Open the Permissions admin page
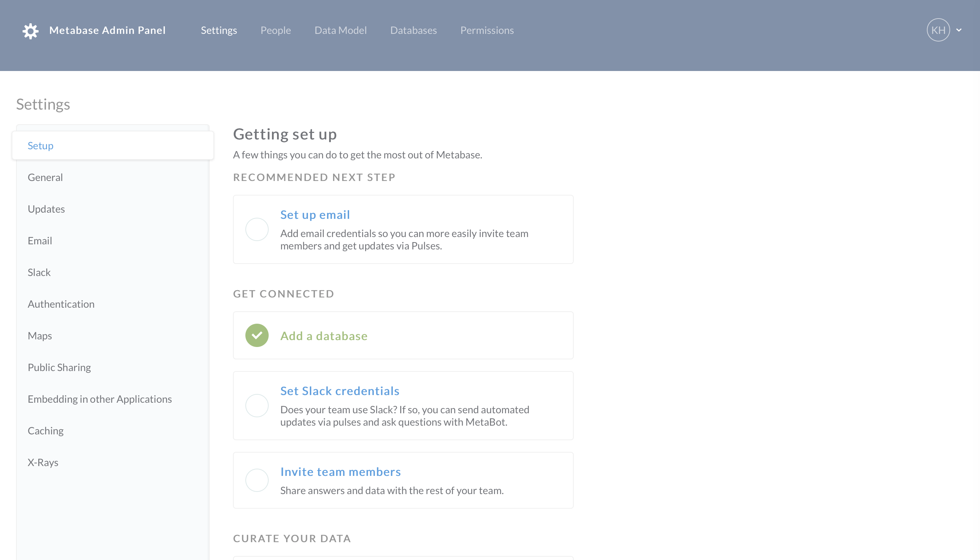Screen dimensions: 980x560 (x=487, y=30)
